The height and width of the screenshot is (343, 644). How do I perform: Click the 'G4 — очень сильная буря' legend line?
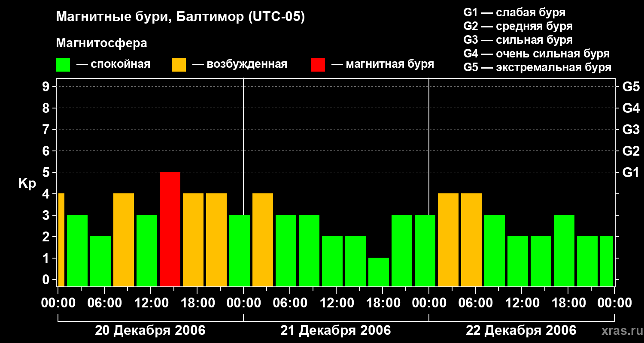pos(537,54)
